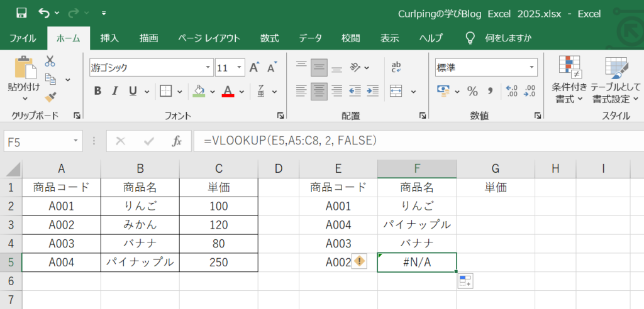Open the ページ レイアウト tab
The height and width of the screenshot is (309, 644).
[x=209, y=38]
